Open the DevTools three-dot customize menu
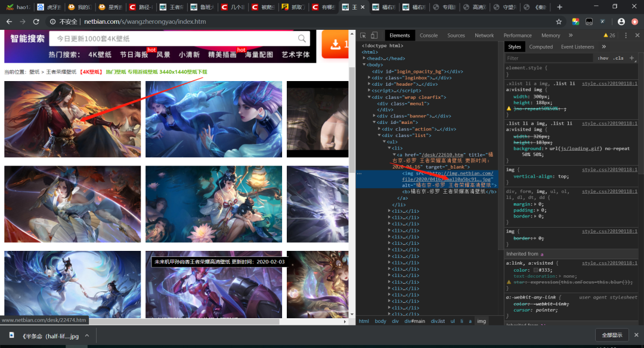644x348 pixels. tap(626, 35)
